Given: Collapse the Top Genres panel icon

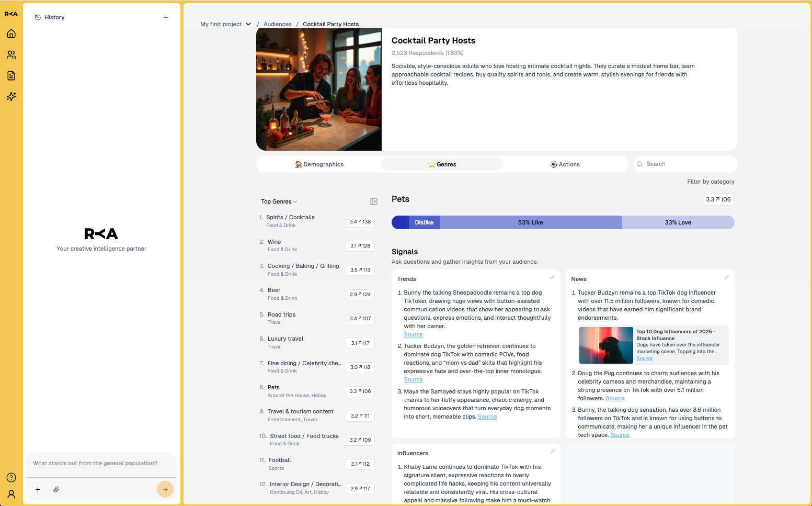Looking at the screenshot, I should click(x=374, y=201).
